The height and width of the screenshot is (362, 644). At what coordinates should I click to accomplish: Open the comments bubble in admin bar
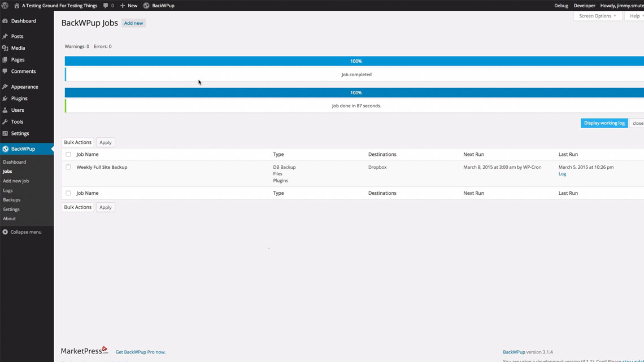pyautogui.click(x=106, y=6)
